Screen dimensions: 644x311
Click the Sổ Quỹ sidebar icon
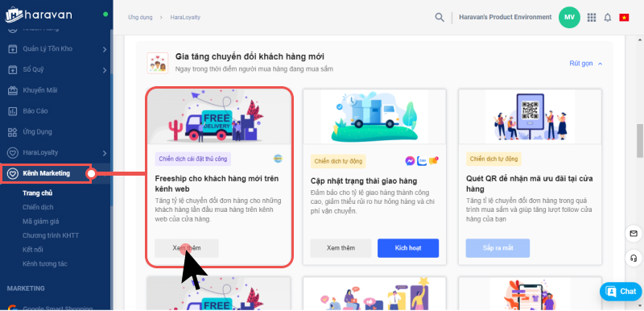click(13, 70)
